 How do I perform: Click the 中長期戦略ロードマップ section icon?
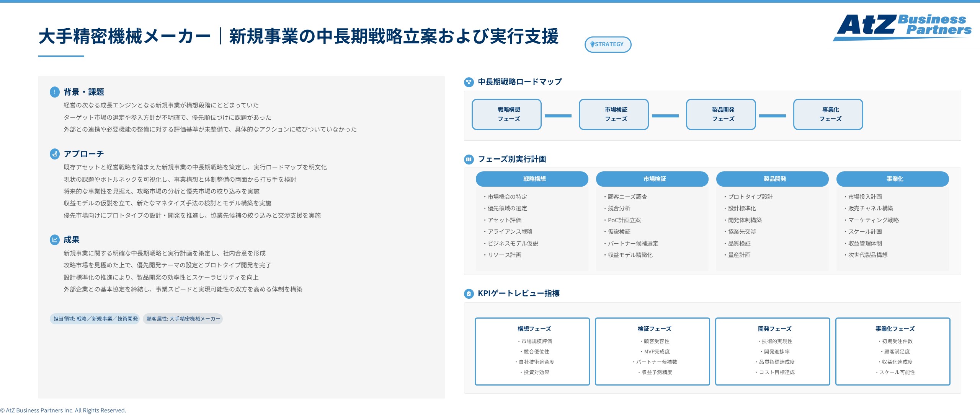pyautogui.click(x=469, y=81)
